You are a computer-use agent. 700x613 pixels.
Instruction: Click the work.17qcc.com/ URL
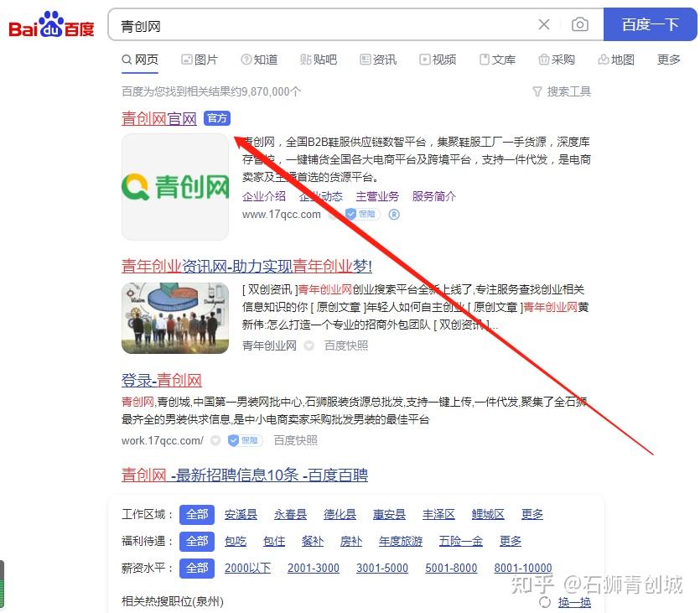(163, 440)
